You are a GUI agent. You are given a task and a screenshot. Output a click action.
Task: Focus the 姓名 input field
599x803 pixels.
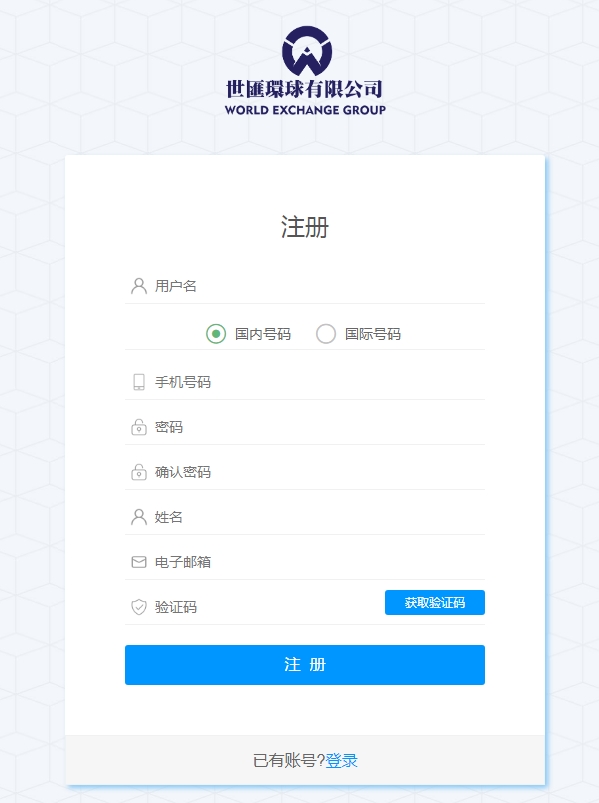coord(305,517)
